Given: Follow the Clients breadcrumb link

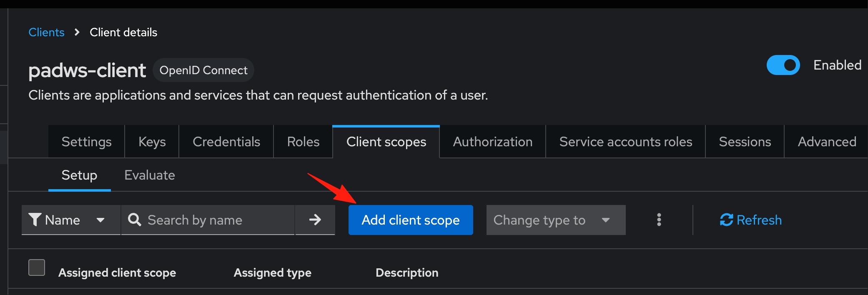Looking at the screenshot, I should pyautogui.click(x=46, y=32).
